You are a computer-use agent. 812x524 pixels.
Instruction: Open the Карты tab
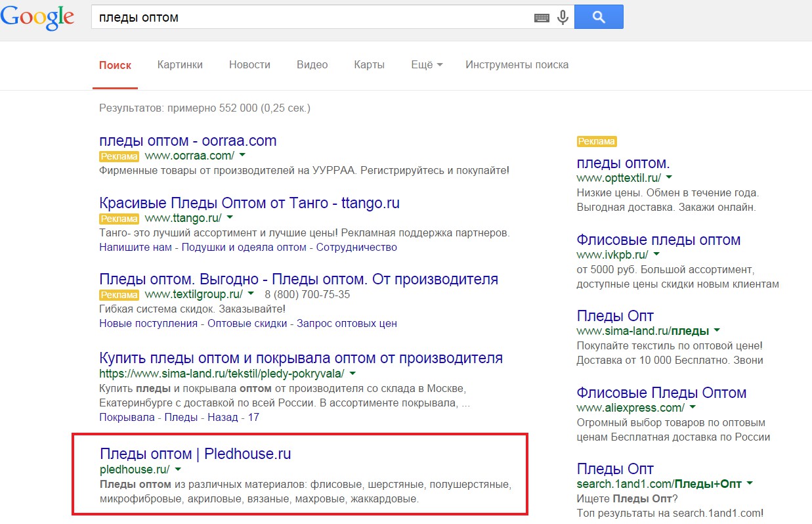(369, 65)
